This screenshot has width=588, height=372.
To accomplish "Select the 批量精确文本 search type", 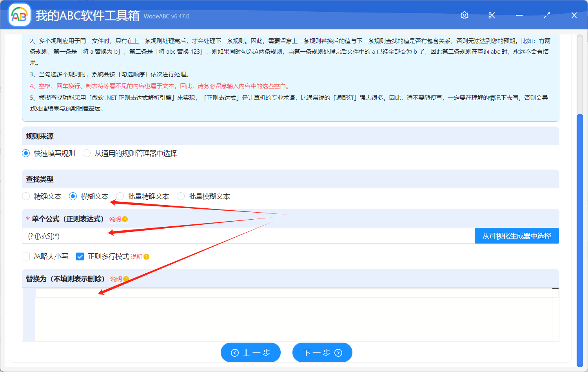I will click(119, 196).
